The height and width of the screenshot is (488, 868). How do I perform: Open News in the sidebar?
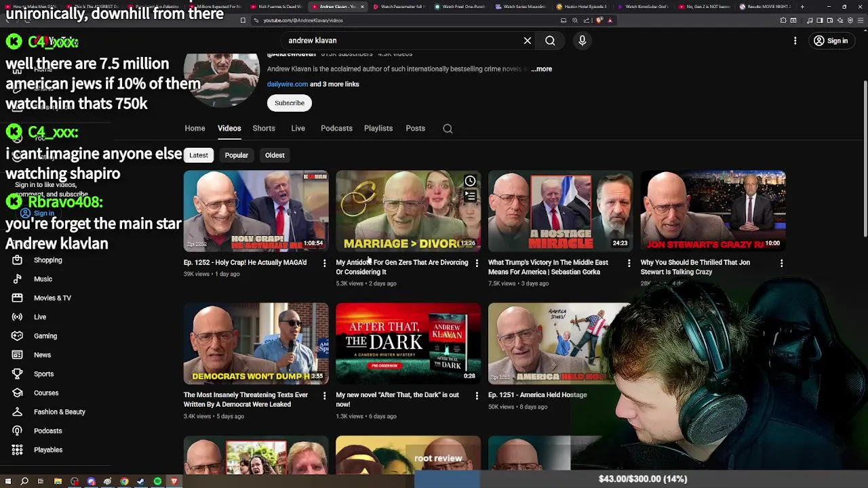point(42,355)
